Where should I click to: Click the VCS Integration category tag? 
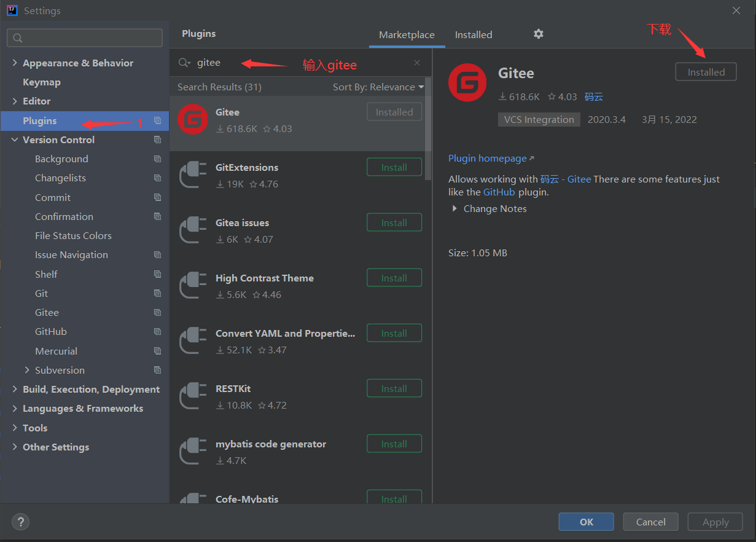pos(539,119)
